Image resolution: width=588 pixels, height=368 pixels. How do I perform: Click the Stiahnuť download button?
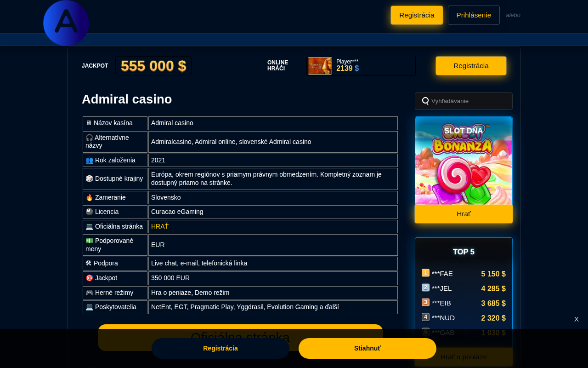367,348
